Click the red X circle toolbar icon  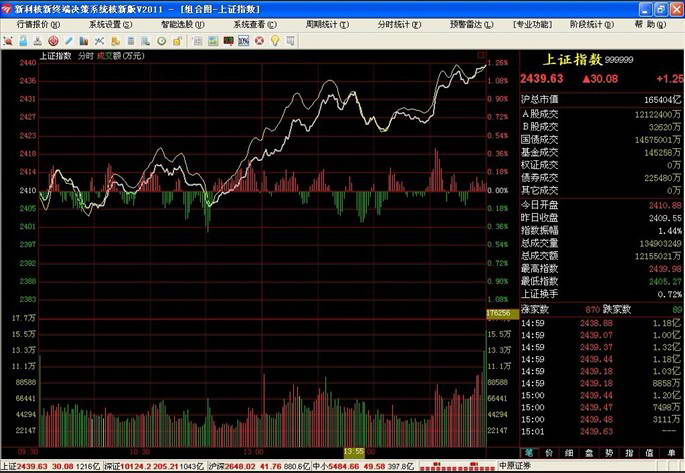pyautogui.click(x=259, y=41)
